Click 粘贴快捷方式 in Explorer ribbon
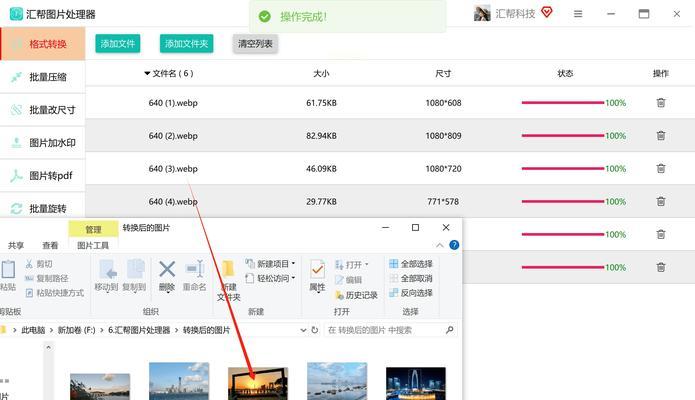 [55, 293]
